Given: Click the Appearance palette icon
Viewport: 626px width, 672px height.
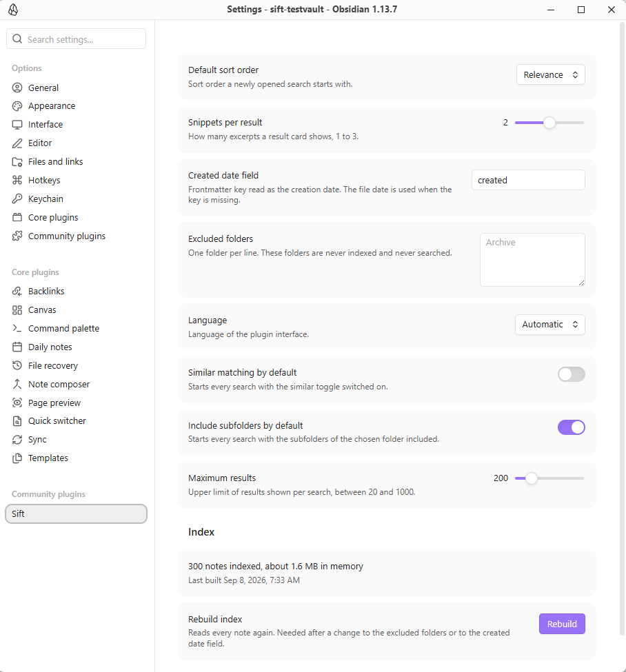Looking at the screenshot, I should (x=17, y=106).
